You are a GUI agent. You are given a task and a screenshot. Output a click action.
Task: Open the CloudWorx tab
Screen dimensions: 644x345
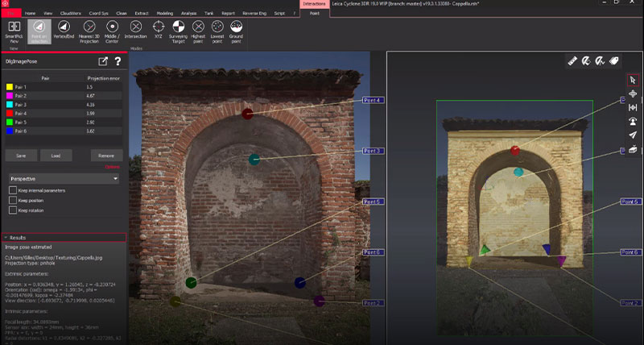point(71,13)
